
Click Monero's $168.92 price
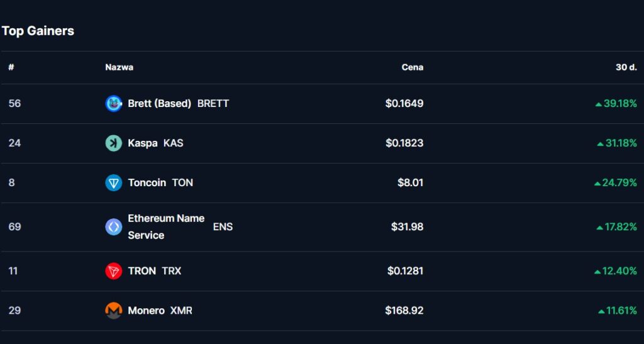[x=404, y=310]
